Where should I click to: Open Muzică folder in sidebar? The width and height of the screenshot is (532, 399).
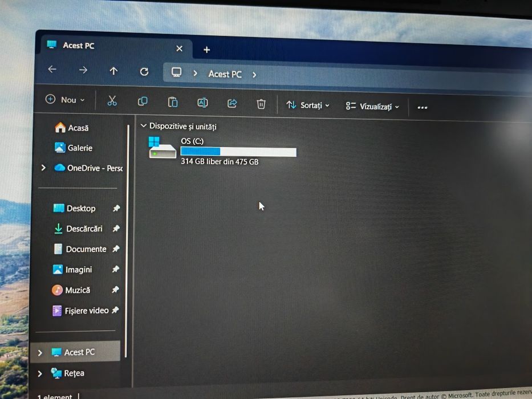click(x=71, y=290)
